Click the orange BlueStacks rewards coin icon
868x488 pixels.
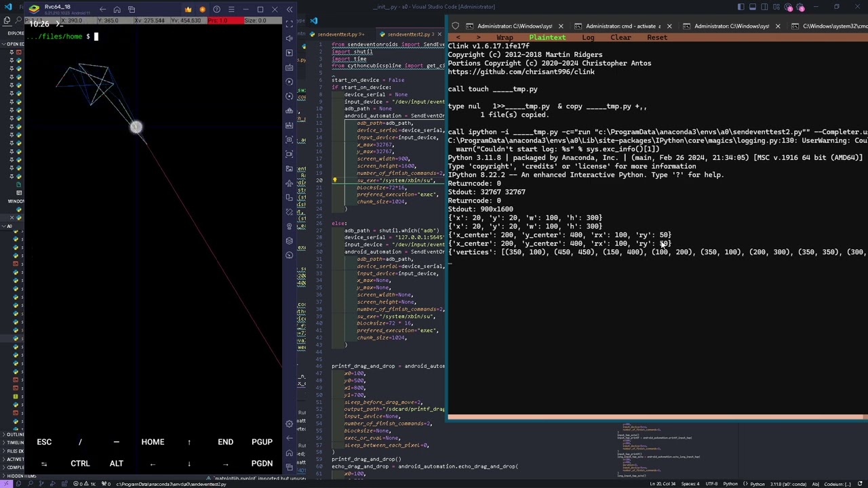click(202, 9)
